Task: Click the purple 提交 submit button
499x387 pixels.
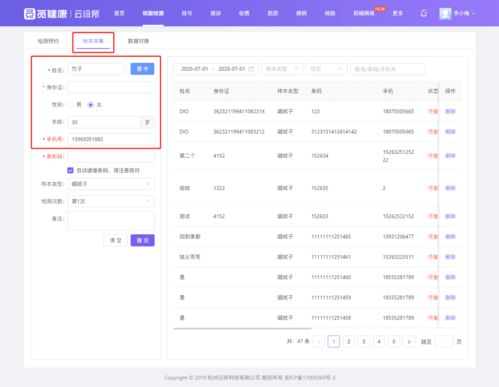Action: [142, 240]
